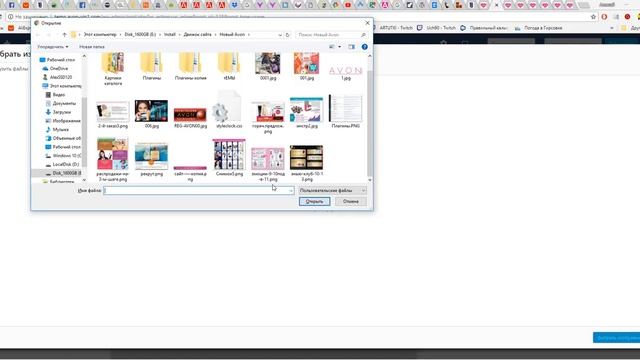Switch to the first Facebook browser tab
This screenshot has height=360, width=640.
(11, 5)
